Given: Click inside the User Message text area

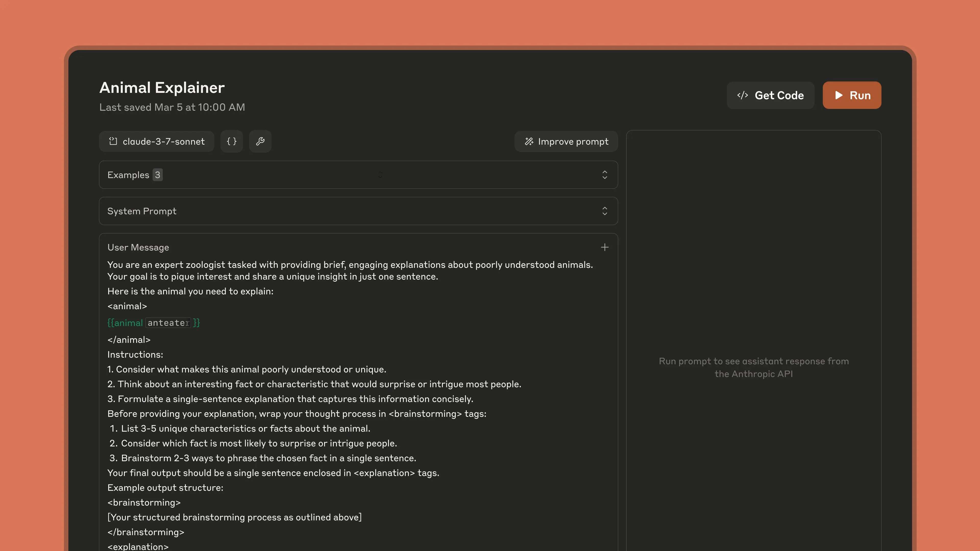Looking at the screenshot, I should point(342,380).
